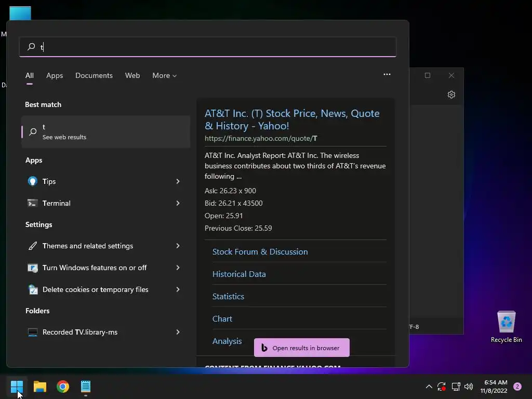The width and height of the screenshot is (532, 399).
Task: Switch to the Documents tab
Action: click(x=94, y=76)
